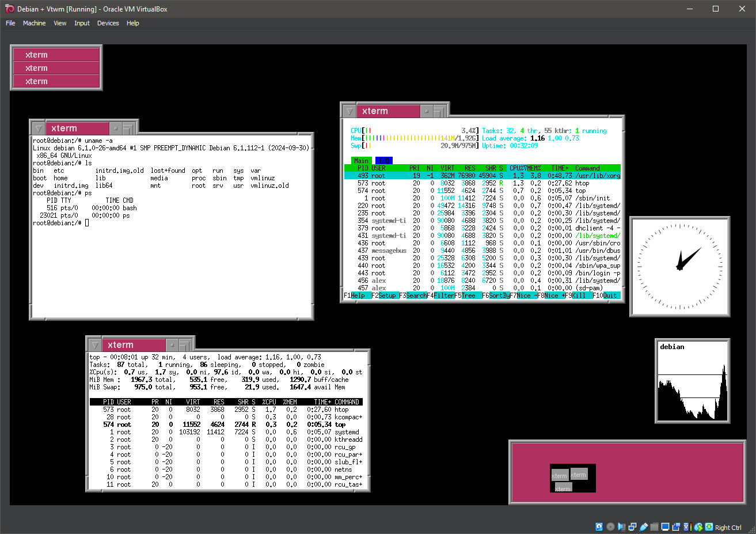Iconify the bottom top-command xterm with its triangle
756x534 pixels.
click(94, 344)
